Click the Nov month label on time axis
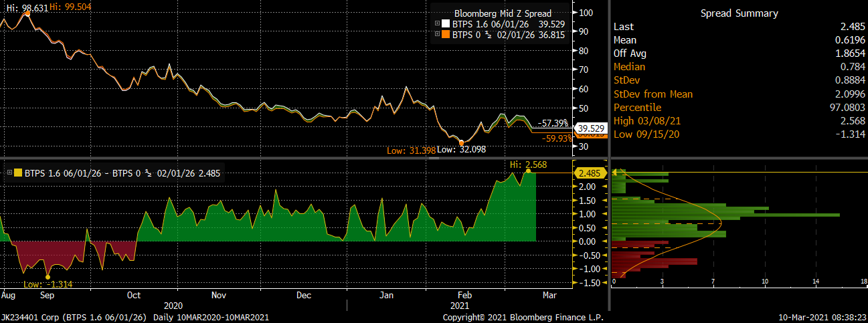 (x=220, y=294)
